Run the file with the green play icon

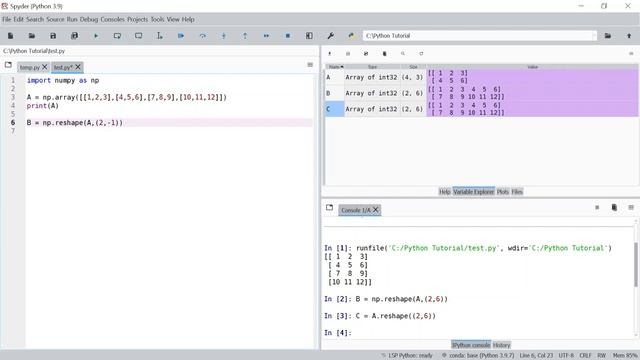point(96,36)
